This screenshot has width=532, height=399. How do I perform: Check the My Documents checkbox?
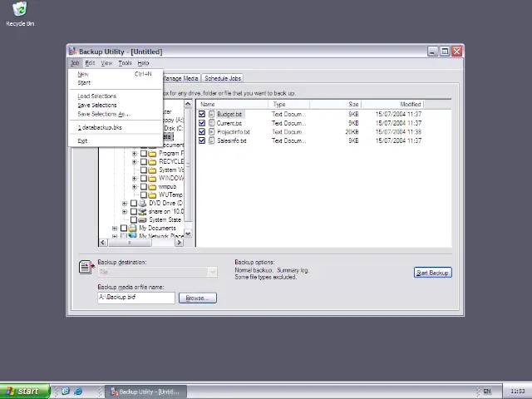click(124, 228)
